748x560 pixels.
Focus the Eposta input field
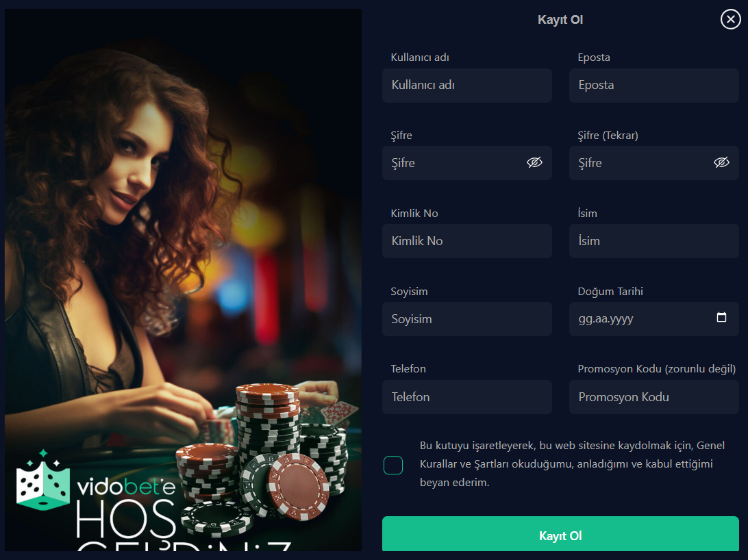pos(654,86)
